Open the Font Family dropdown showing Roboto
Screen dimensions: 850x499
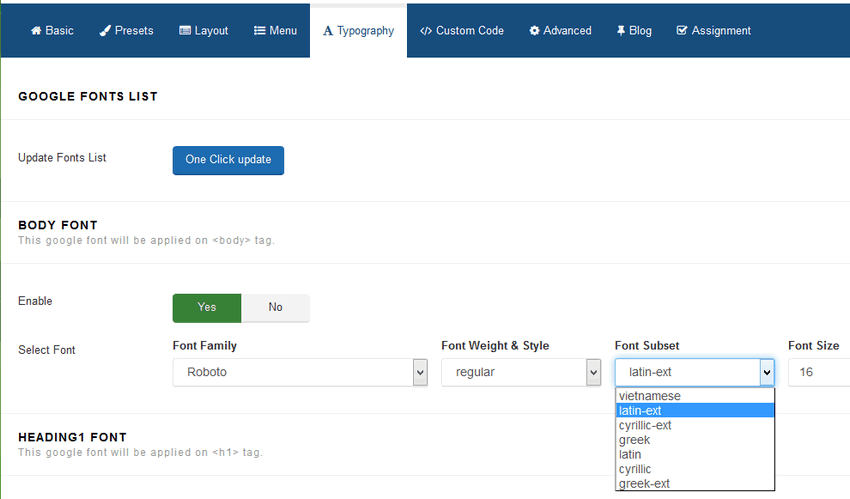click(x=300, y=372)
